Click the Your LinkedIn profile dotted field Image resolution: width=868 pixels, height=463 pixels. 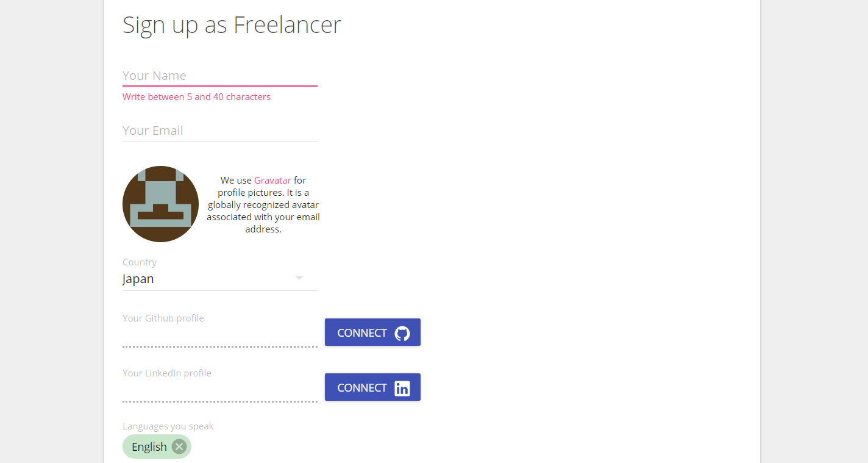pyautogui.click(x=220, y=392)
